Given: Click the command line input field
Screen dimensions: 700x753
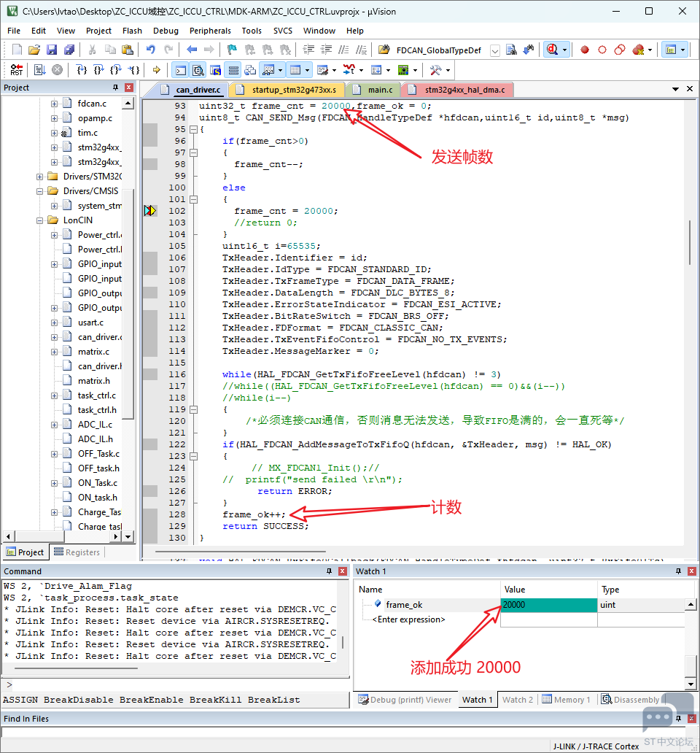Looking at the screenshot, I should tap(180, 685).
